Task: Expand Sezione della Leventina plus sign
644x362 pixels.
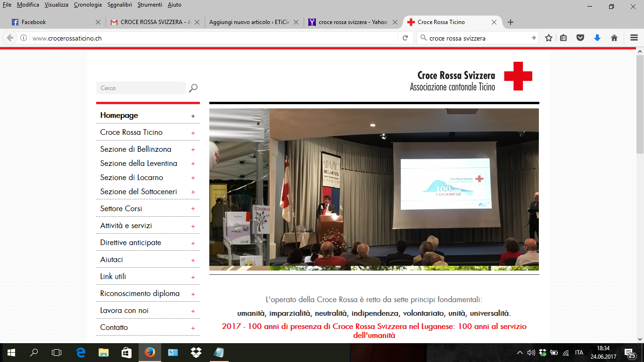Action: pyautogui.click(x=193, y=164)
